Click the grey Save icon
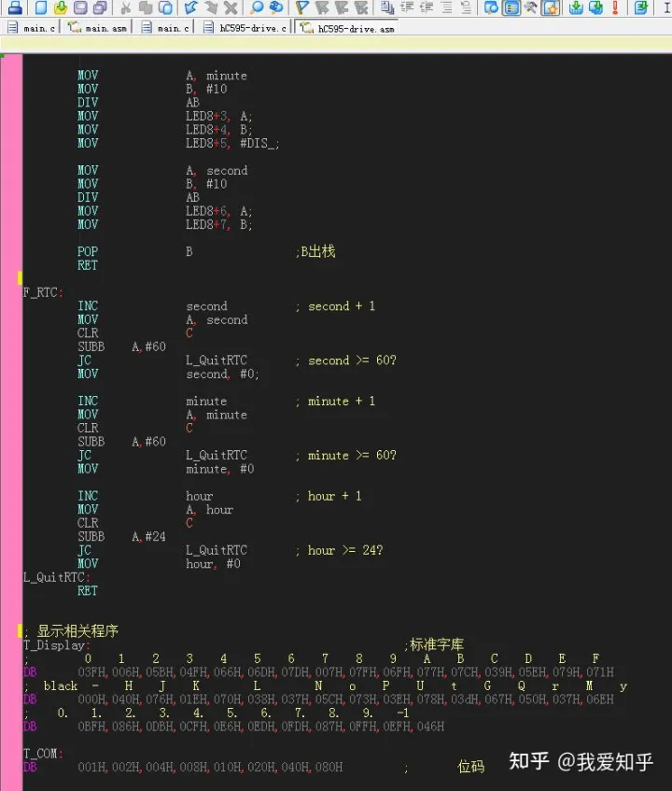This screenshot has height=791, width=672. tap(80, 7)
